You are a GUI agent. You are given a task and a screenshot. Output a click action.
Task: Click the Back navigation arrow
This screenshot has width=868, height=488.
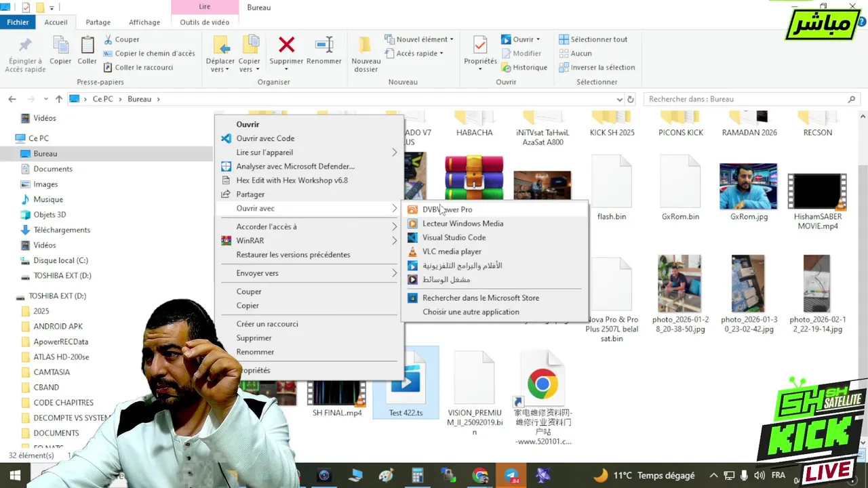[12, 99]
